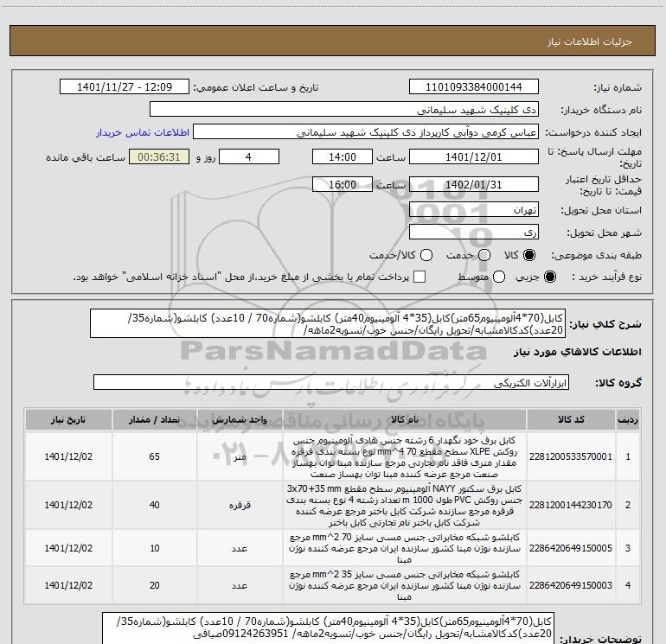The width and height of the screenshot is (666, 644).
Task: Click quantity 40 in row 2
Action: [154, 505]
